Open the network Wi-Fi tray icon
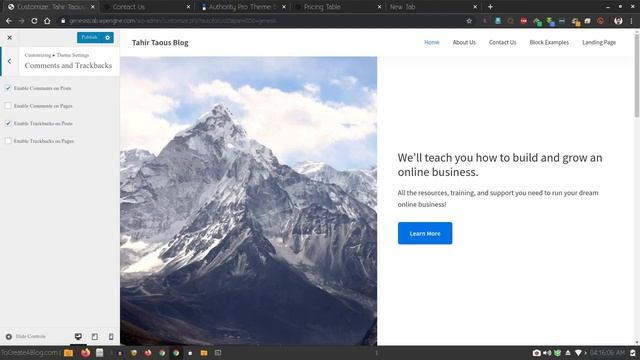The image size is (640, 360). [x=578, y=353]
